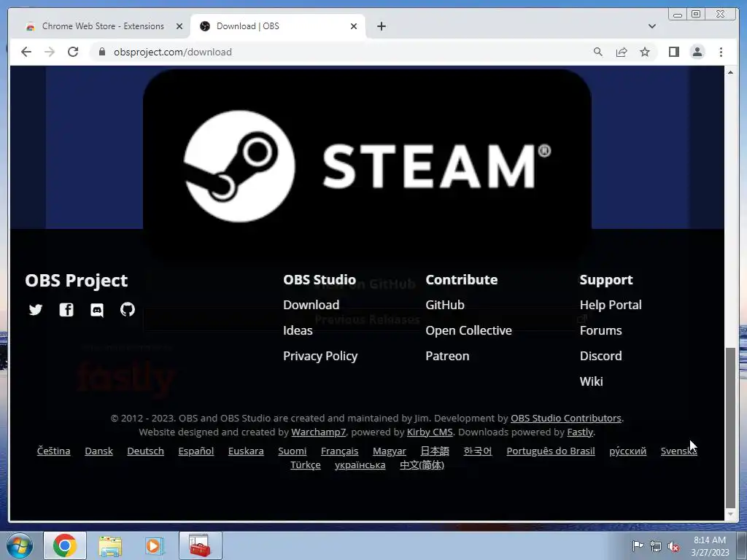Click the share page icon

coord(622,52)
